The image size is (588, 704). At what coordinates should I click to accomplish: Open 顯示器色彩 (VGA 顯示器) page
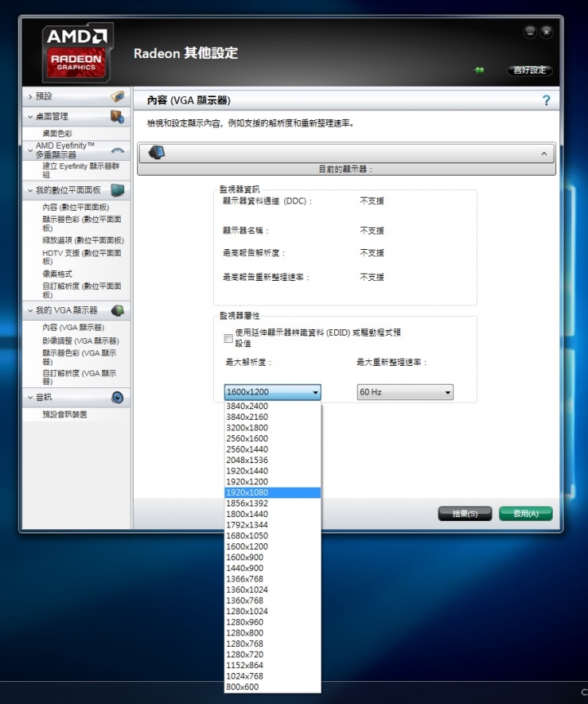coord(79,358)
